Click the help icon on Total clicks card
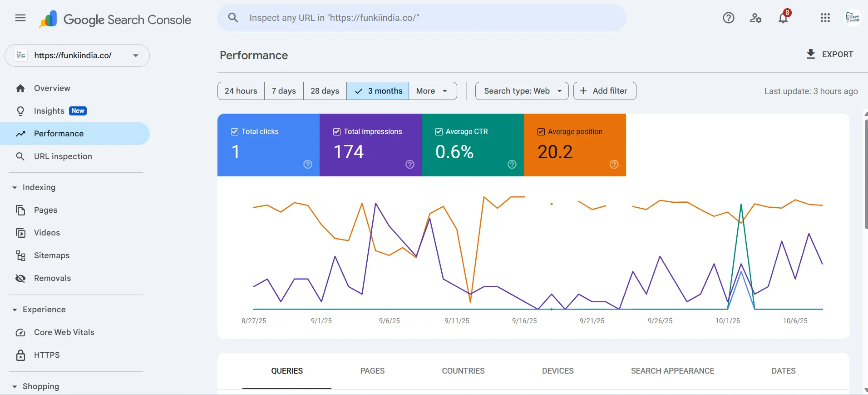Image resolution: width=868 pixels, height=395 pixels. 308,165
